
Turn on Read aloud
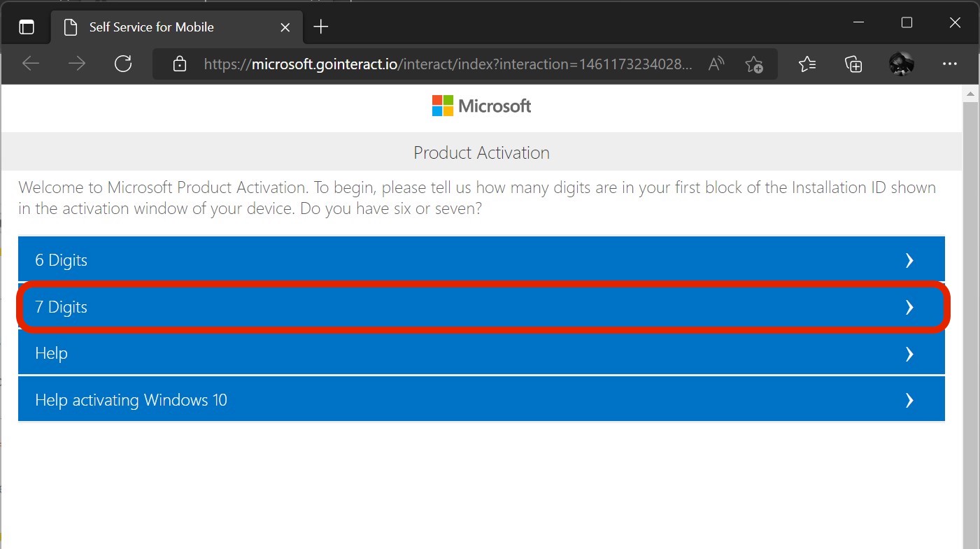[716, 64]
